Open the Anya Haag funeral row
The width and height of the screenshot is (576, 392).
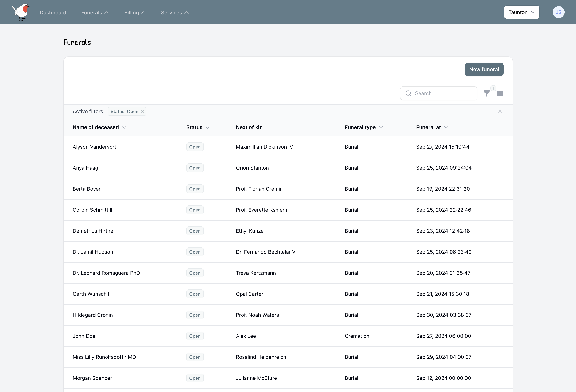point(288,168)
